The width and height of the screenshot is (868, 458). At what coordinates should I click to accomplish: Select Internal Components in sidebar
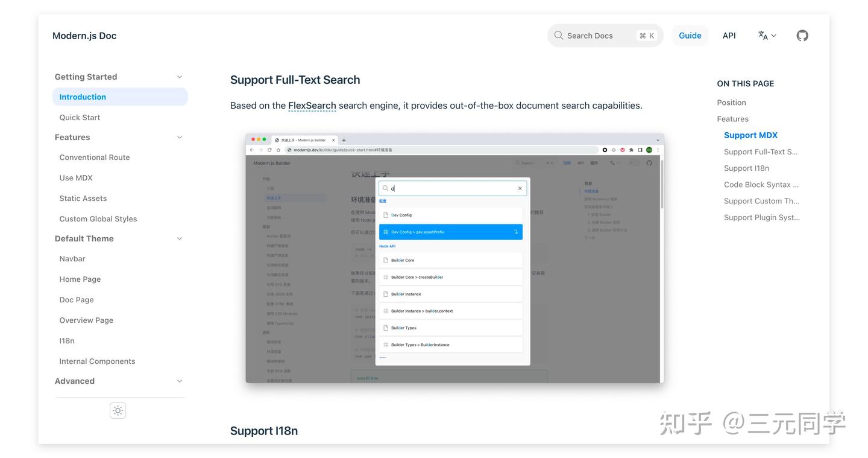pyautogui.click(x=97, y=361)
